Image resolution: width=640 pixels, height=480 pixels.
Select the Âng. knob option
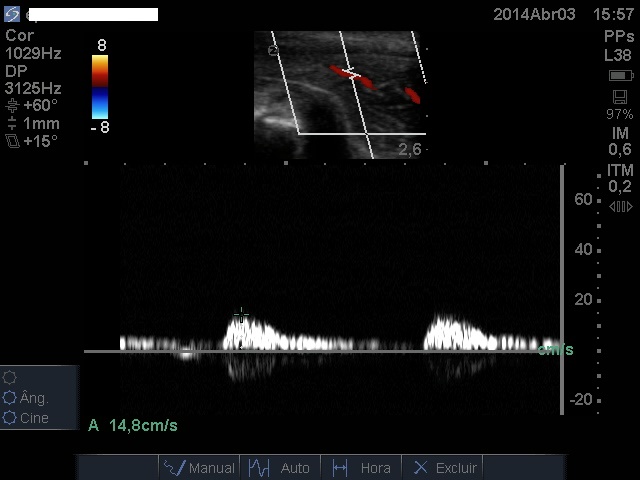click(11, 398)
